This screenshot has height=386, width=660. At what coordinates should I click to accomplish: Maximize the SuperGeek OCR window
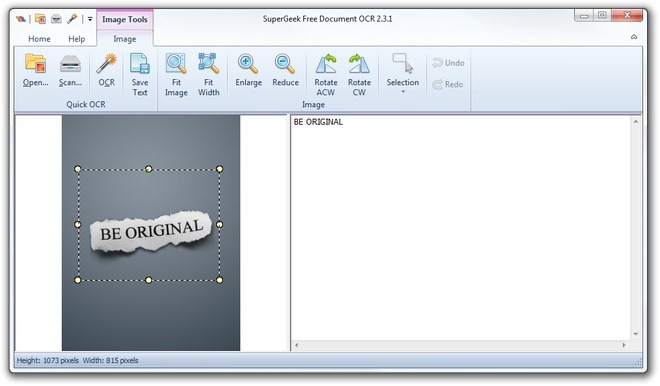pos(602,16)
